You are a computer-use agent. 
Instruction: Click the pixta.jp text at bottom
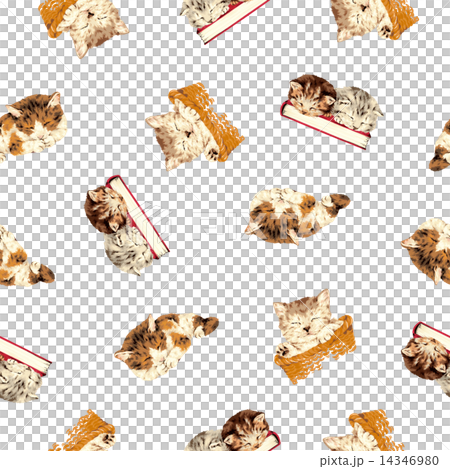click(x=341, y=461)
